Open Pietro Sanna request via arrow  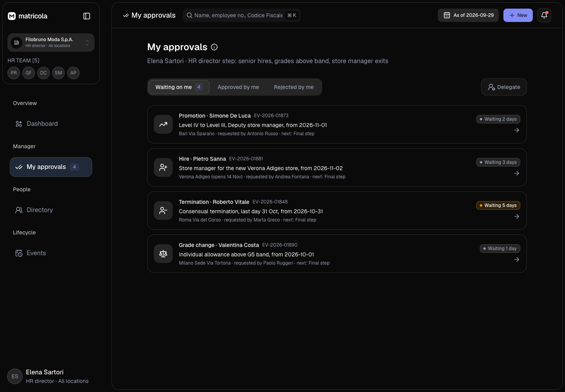click(x=517, y=173)
